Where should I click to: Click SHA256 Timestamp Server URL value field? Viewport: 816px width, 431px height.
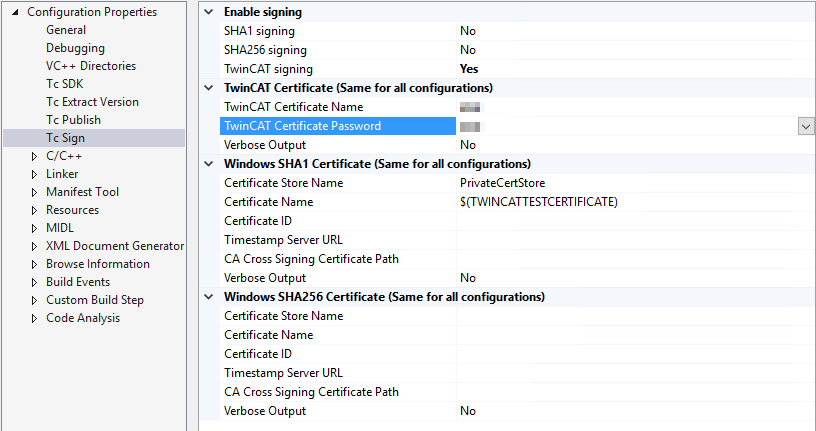(x=635, y=373)
